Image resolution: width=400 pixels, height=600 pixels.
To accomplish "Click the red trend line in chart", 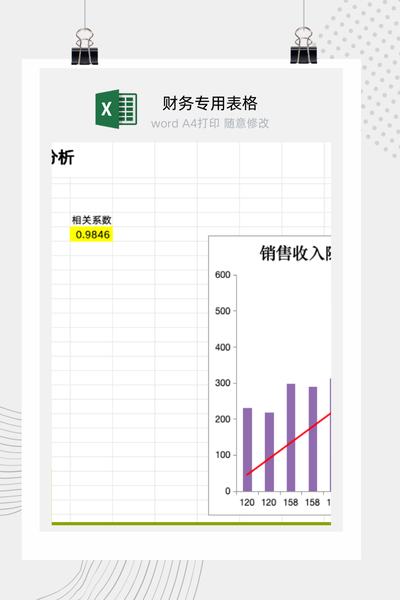I will (289, 444).
